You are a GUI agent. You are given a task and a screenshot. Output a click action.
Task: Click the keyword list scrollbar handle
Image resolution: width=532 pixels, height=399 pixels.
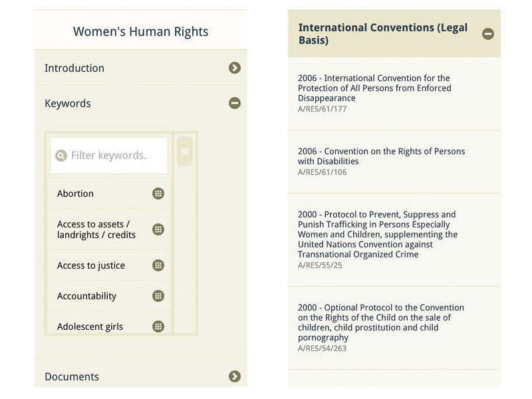185,152
